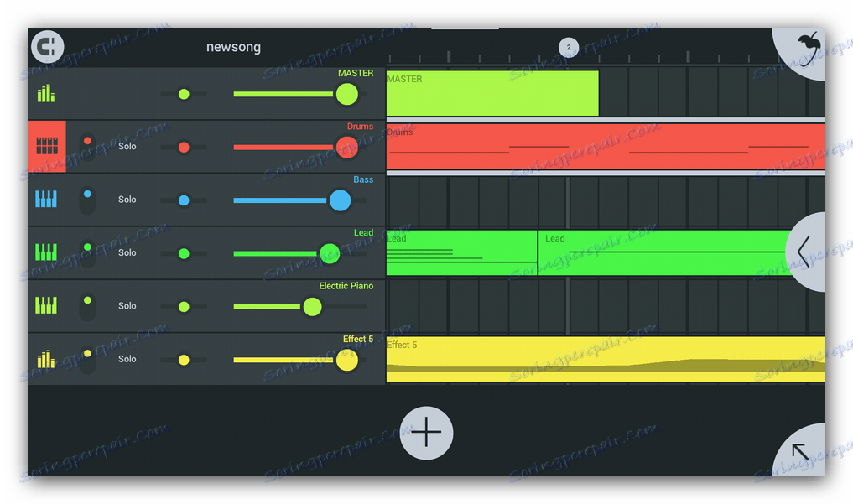
Task: Click the newsong project title
Action: coord(233,47)
